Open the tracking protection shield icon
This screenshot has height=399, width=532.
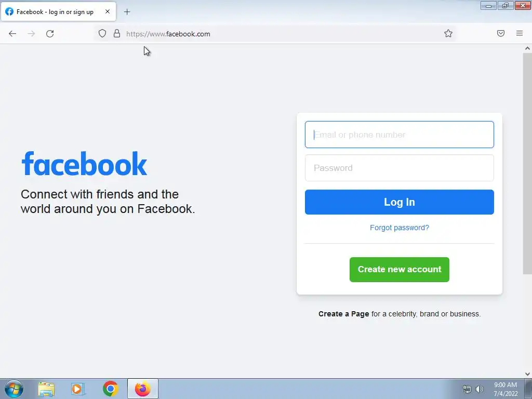coord(102,33)
